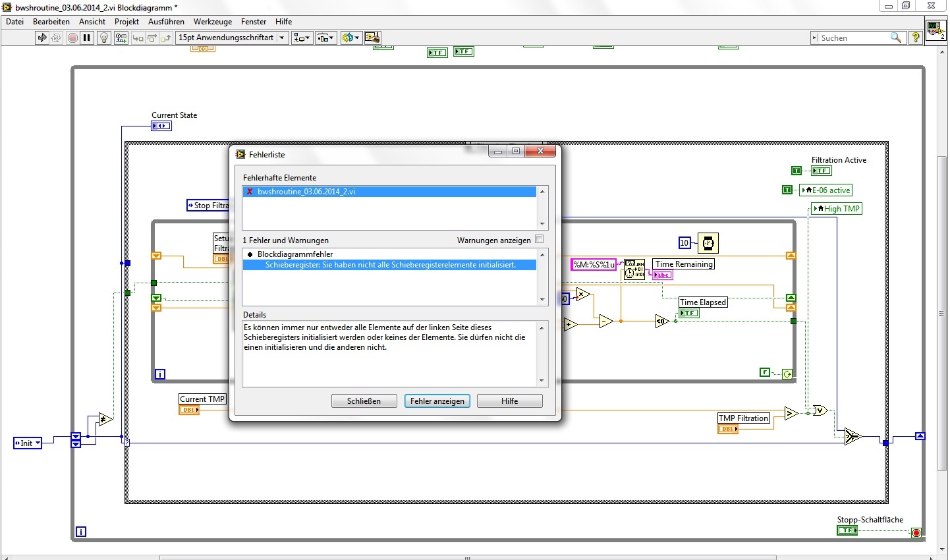Viewport: 950px width, 560px height.
Task: Click the Time Remaining string indicator terminal
Action: (x=663, y=275)
